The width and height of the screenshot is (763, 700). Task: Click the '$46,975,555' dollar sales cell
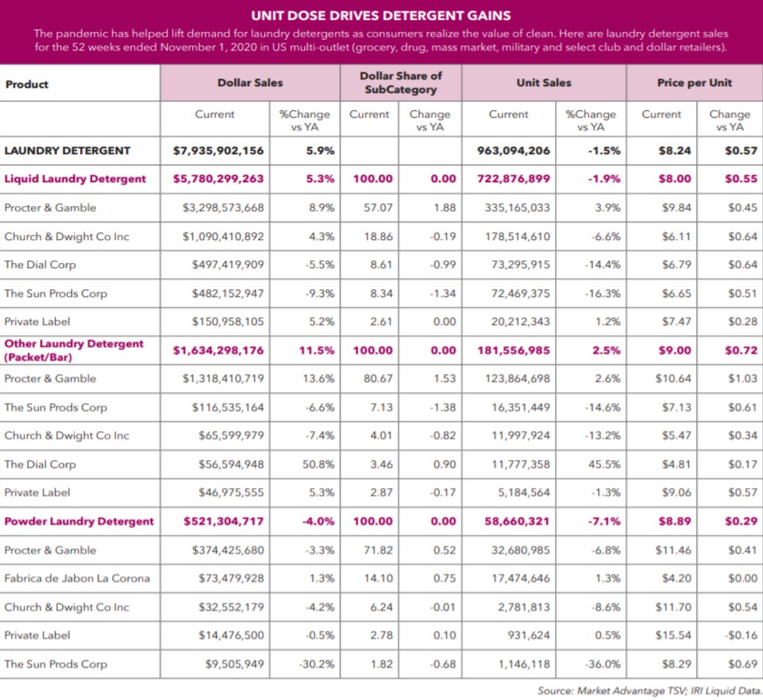[x=231, y=493]
